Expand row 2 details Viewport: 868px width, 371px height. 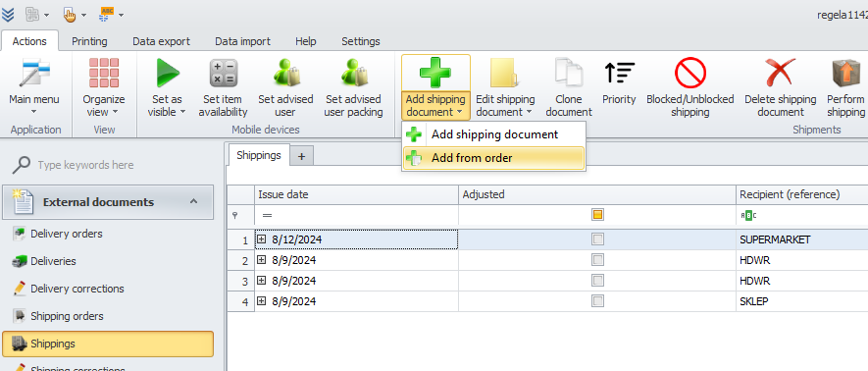tap(262, 260)
